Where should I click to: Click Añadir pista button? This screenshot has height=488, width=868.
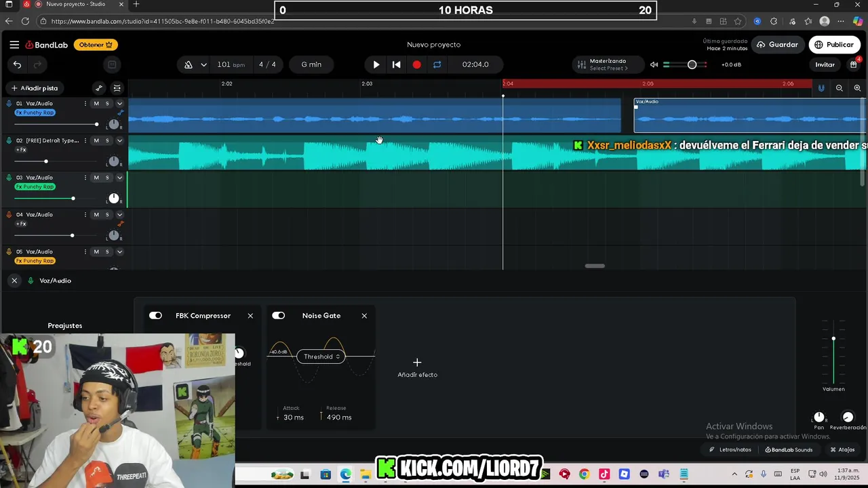point(35,88)
